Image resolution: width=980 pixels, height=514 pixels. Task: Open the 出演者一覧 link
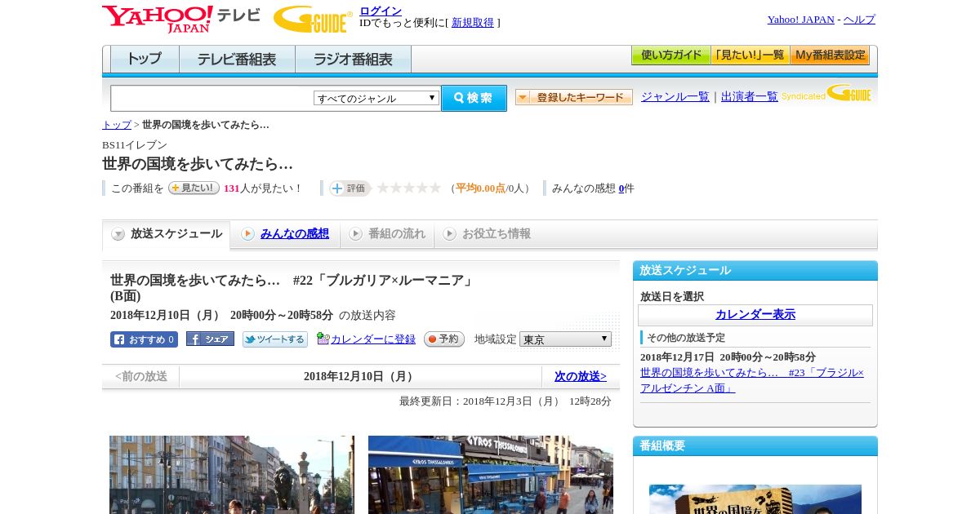pyautogui.click(x=750, y=96)
